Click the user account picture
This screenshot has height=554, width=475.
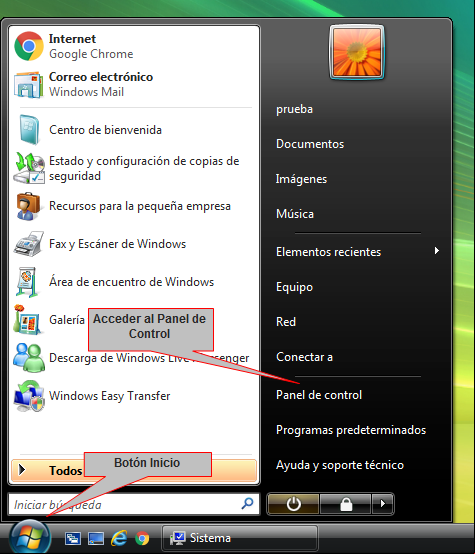[x=357, y=52]
